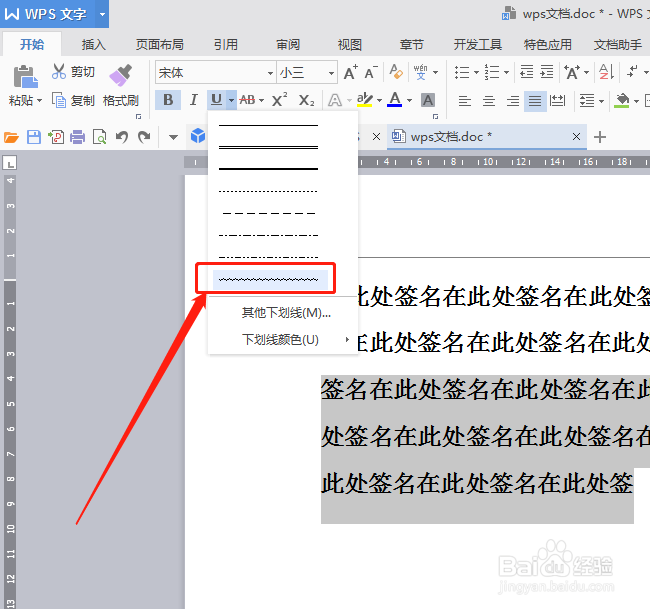The image size is (650, 609).
Task: Toggle Bold formatting
Action: tap(168, 100)
